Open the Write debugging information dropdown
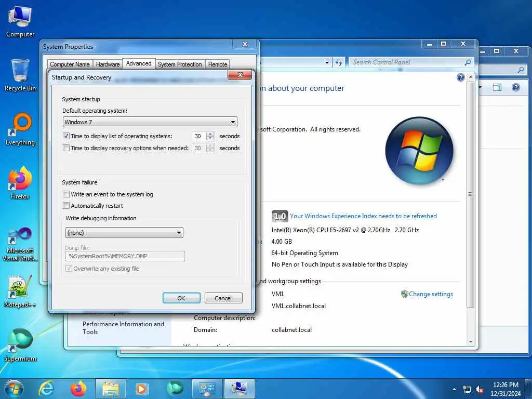Viewport: 532px width, 399px height. pyautogui.click(x=124, y=233)
